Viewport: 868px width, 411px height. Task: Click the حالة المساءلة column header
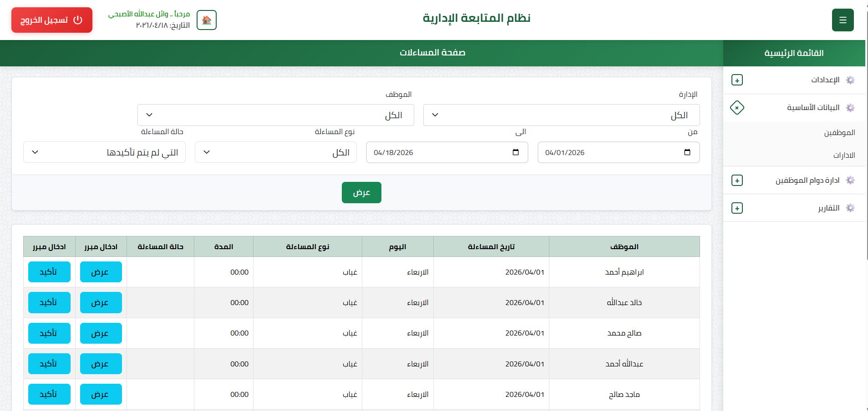160,246
